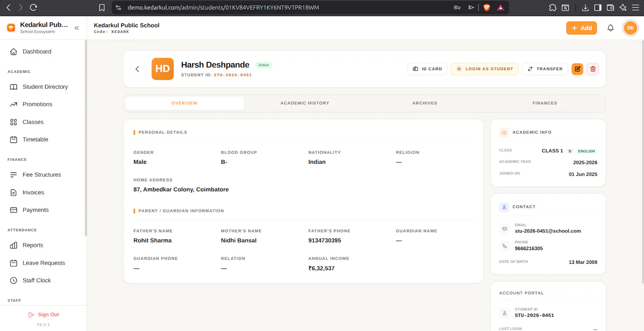The width and height of the screenshot is (644, 331).
Task: Switch to Academic History tab
Action: point(305,103)
